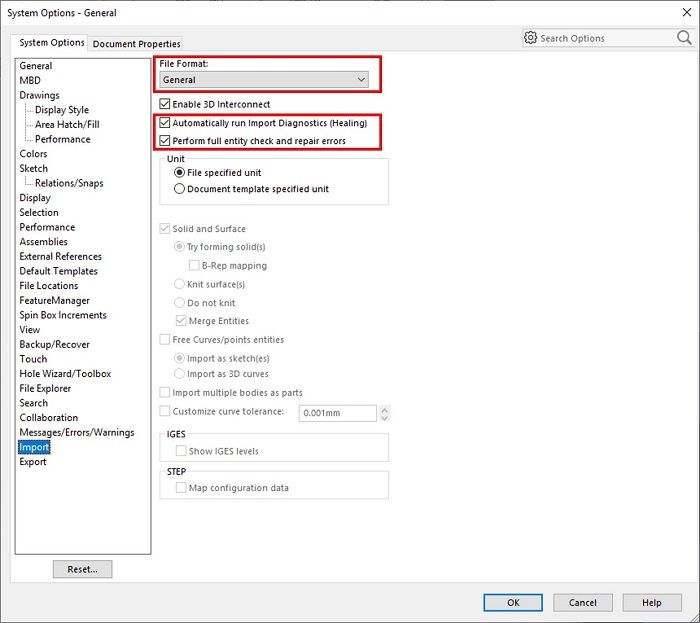The image size is (700, 623).
Task: Switch to Document Properties tab
Action: pos(137,44)
